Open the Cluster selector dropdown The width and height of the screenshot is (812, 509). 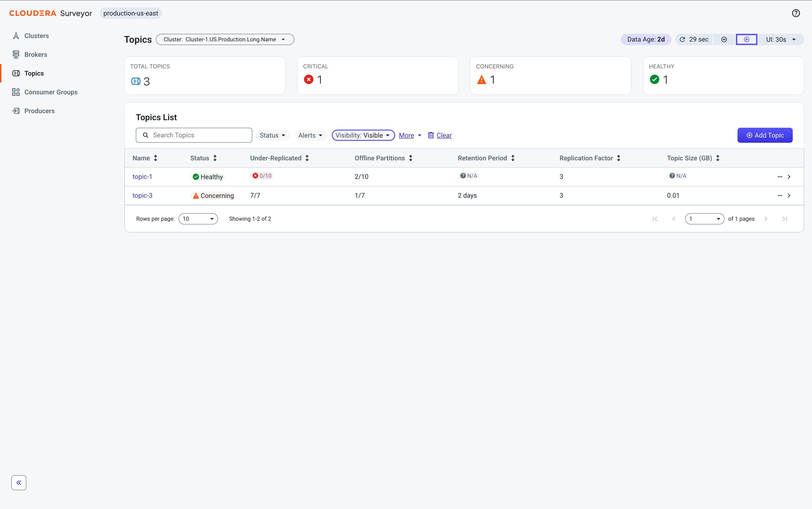click(225, 39)
